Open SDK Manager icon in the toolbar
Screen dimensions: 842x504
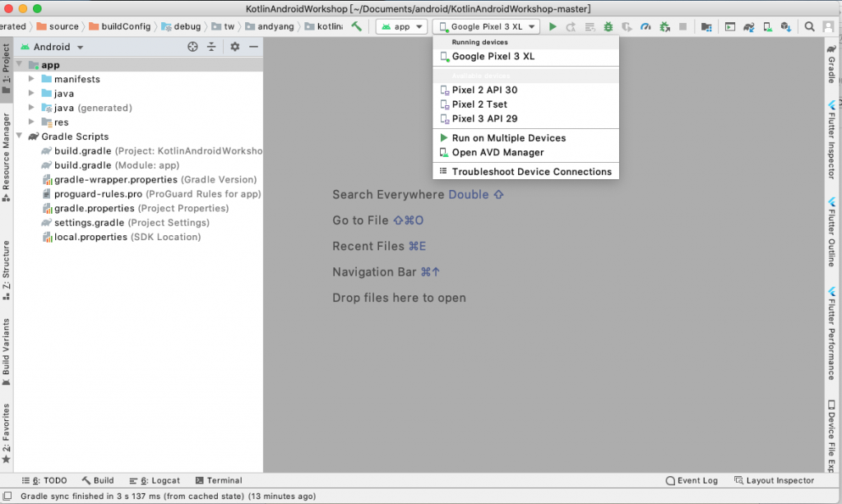pyautogui.click(x=785, y=26)
